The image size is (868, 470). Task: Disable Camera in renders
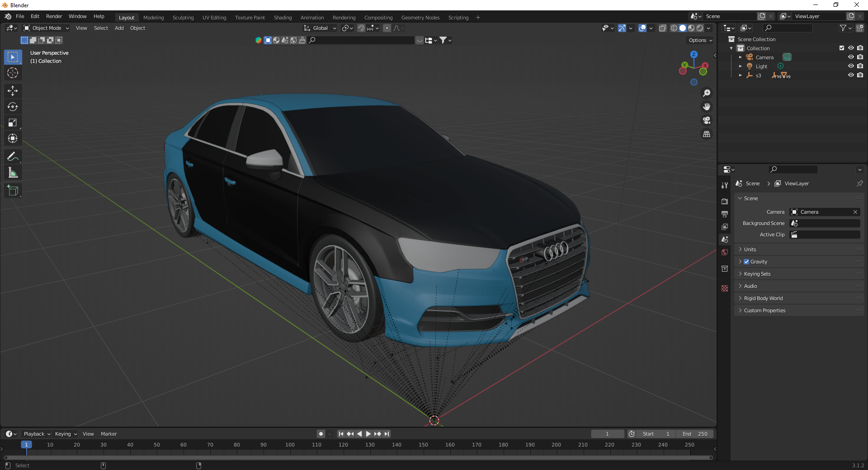click(860, 57)
